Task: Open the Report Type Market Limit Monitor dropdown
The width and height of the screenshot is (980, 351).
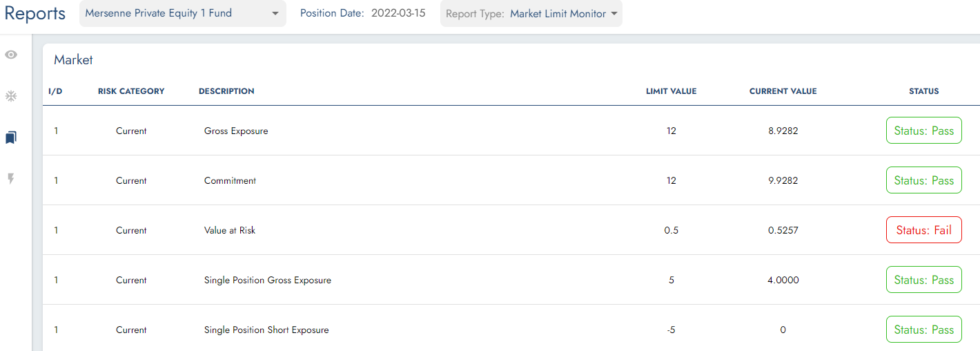Action: (531, 13)
